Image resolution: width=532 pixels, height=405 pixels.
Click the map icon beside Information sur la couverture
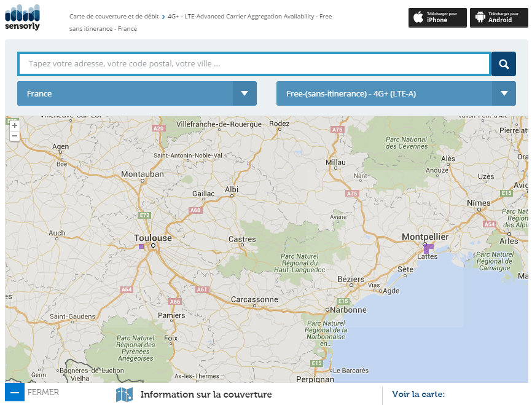125,395
